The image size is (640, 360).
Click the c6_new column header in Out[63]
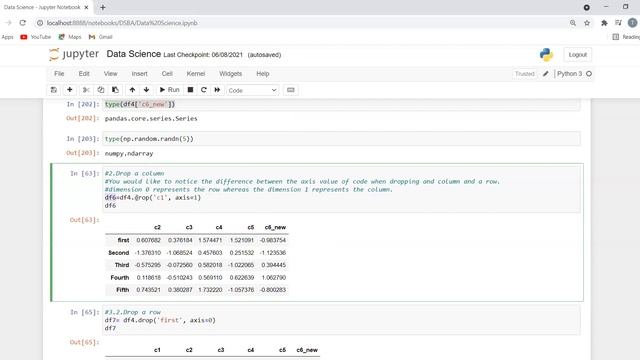275,227
